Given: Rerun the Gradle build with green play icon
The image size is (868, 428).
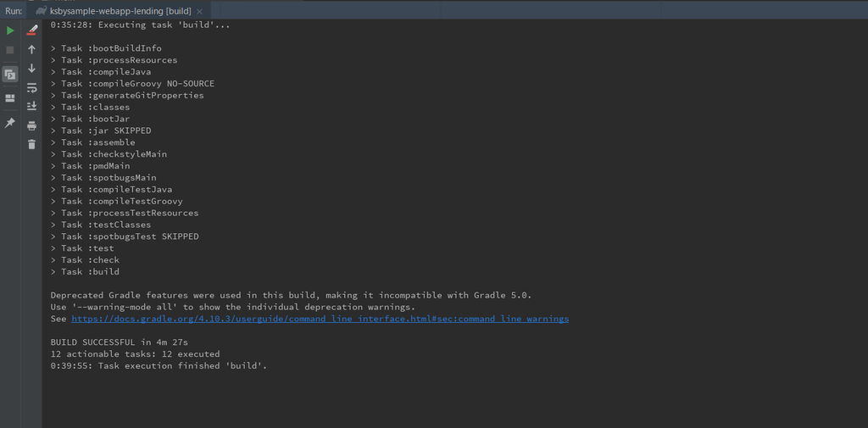Looking at the screenshot, I should click(x=10, y=31).
